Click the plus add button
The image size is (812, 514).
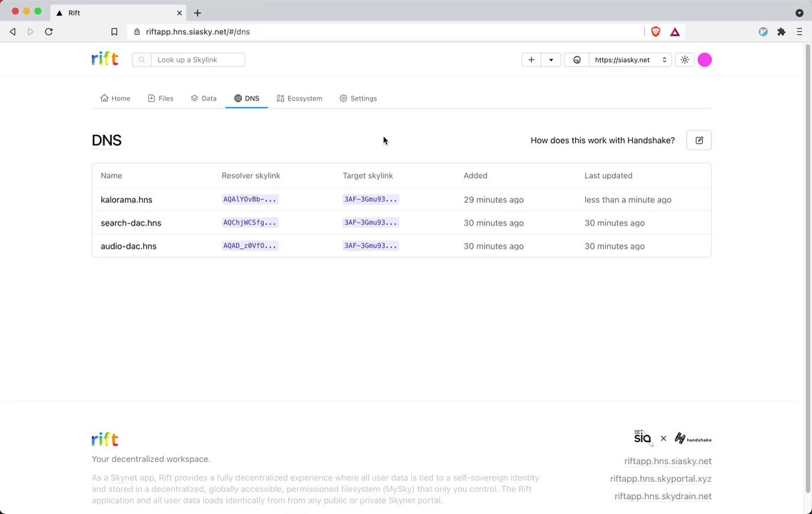tap(531, 60)
